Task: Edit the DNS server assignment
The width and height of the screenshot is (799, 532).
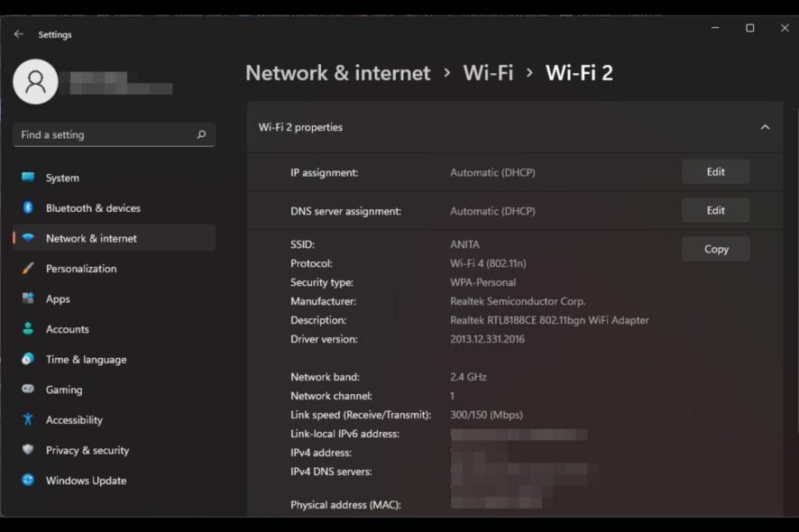Action: [x=715, y=210]
